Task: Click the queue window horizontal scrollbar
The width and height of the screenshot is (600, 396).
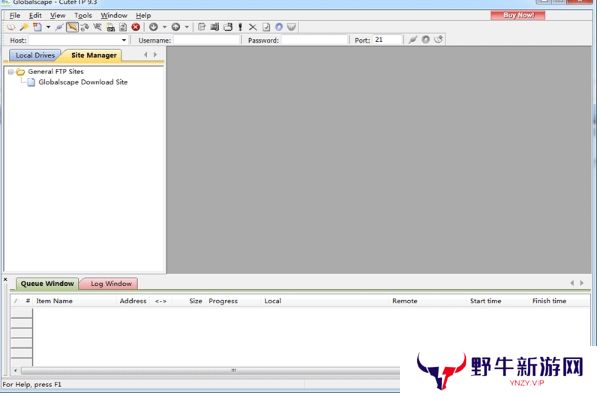Action: click(x=207, y=371)
